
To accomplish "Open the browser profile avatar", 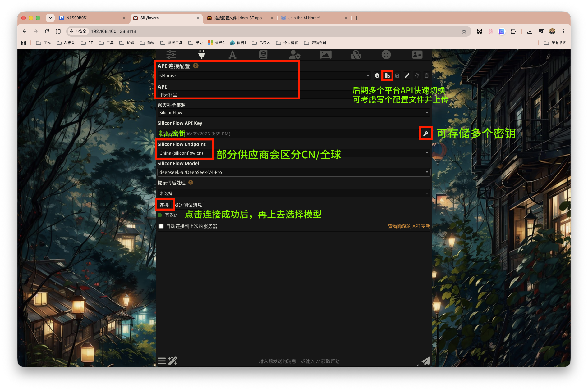I will pos(552,31).
